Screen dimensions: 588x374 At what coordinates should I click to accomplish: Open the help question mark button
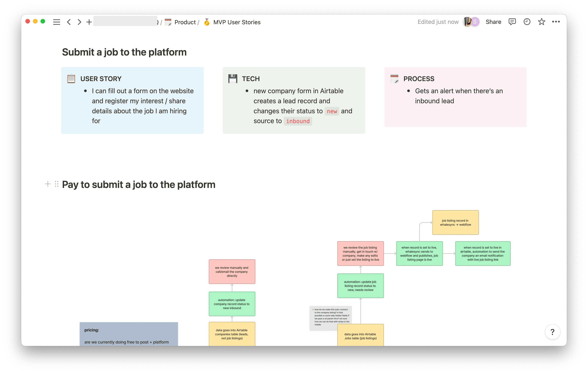click(552, 332)
